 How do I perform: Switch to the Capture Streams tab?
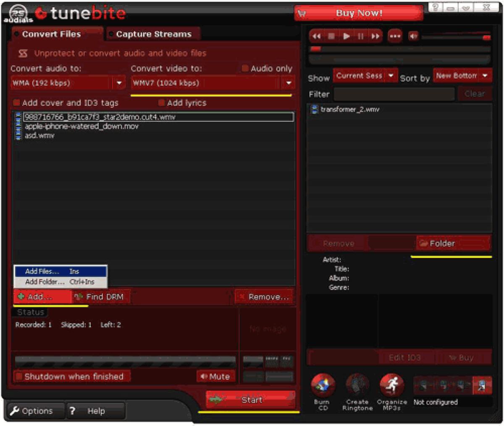pos(153,34)
